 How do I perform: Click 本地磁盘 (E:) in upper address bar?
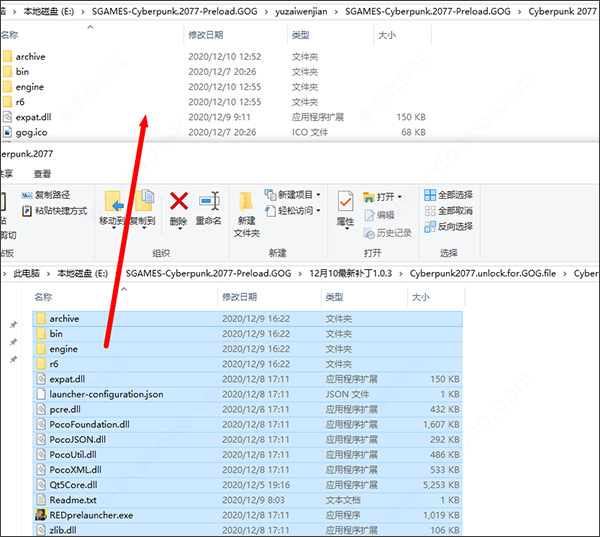(49, 11)
